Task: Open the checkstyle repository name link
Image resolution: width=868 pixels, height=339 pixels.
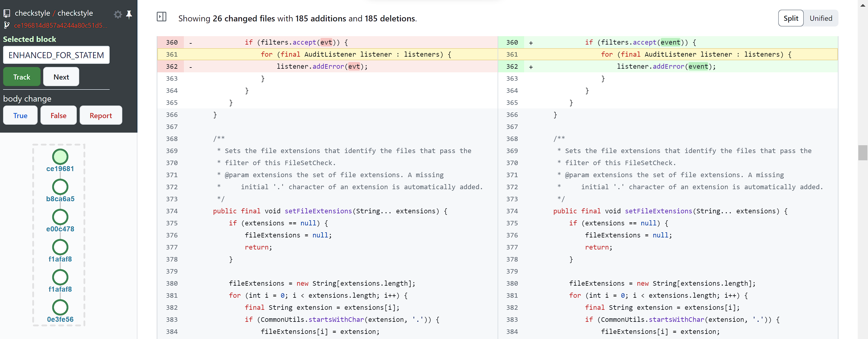Action: click(75, 13)
